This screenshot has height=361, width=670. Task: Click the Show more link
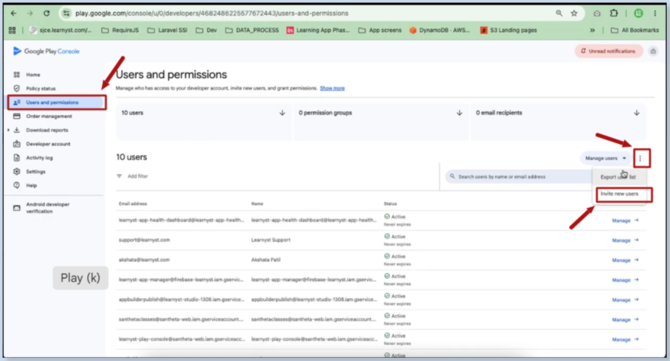[x=332, y=88]
